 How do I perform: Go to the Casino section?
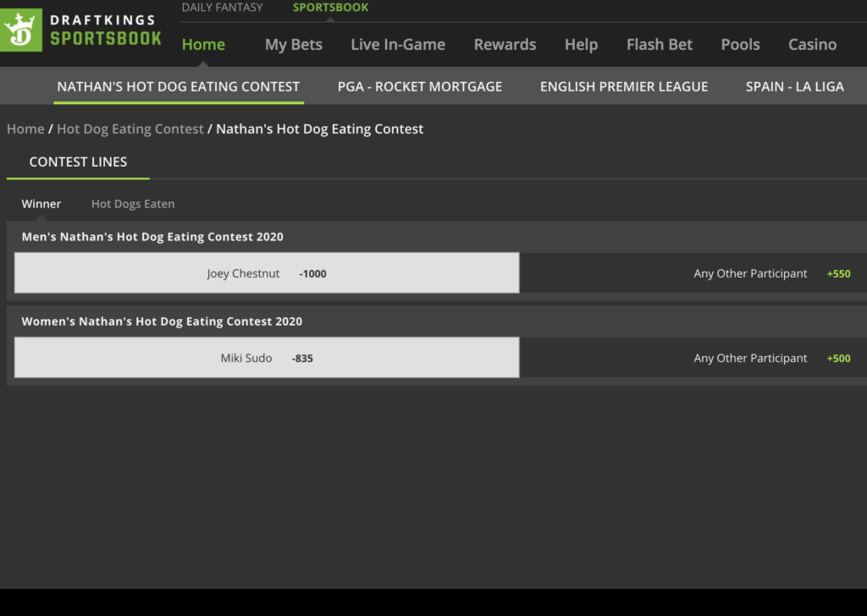point(812,45)
